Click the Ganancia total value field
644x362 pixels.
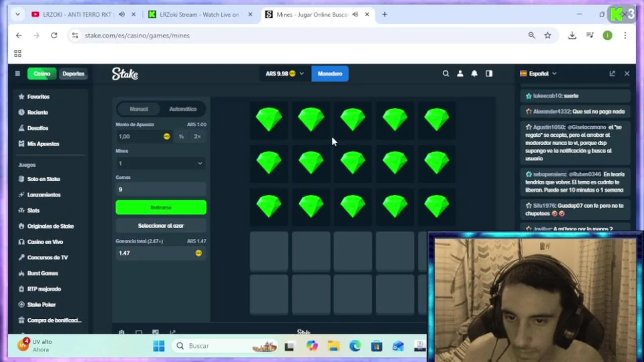(161, 253)
